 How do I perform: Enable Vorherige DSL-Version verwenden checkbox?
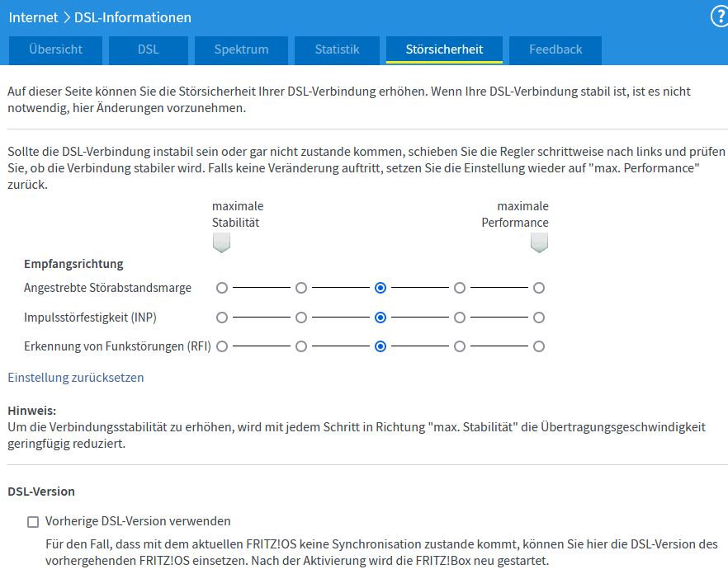click(x=33, y=522)
